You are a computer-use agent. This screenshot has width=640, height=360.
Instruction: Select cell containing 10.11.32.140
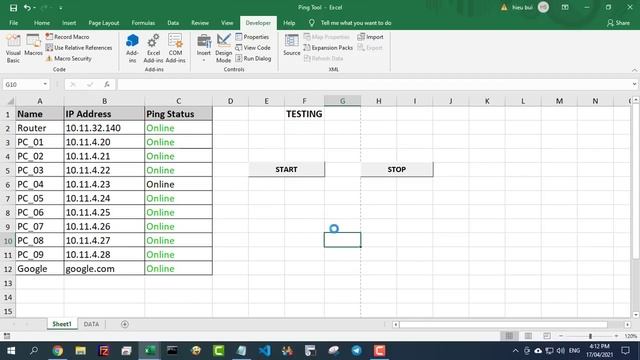pyautogui.click(x=104, y=128)
